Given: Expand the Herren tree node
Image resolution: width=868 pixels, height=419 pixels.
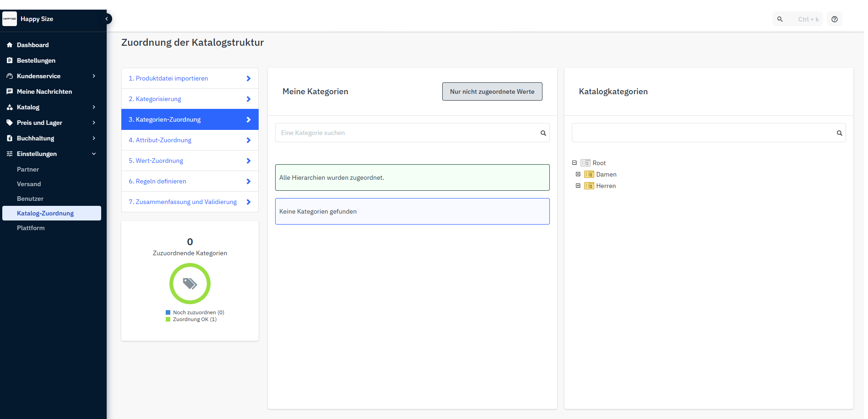Looking at the screenshot, I should pos(578,186).
